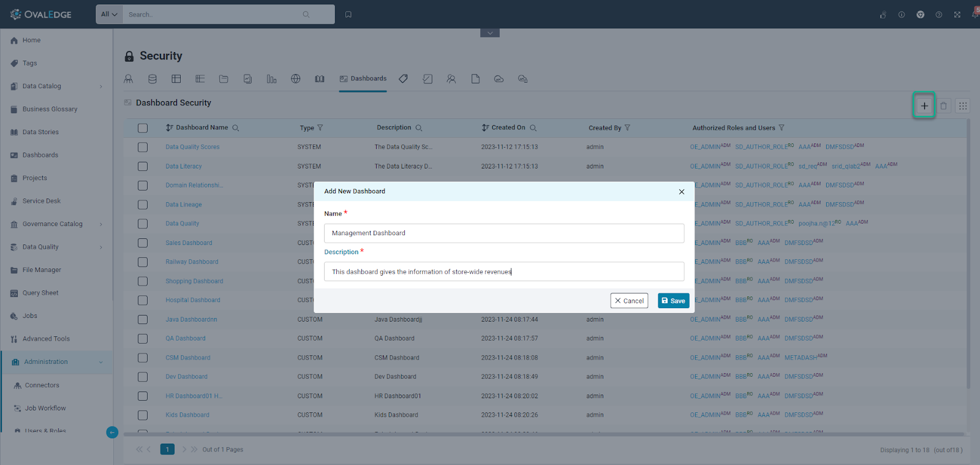
Task: Toggle the select-all header checkbox
Action: pyautogui.click(x=143, y=128)
